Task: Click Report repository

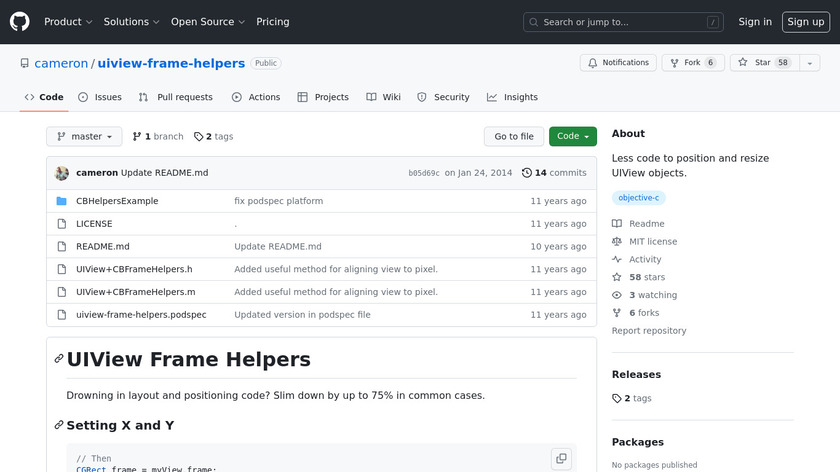Action: pyautogui.click(x=649, y=331)
